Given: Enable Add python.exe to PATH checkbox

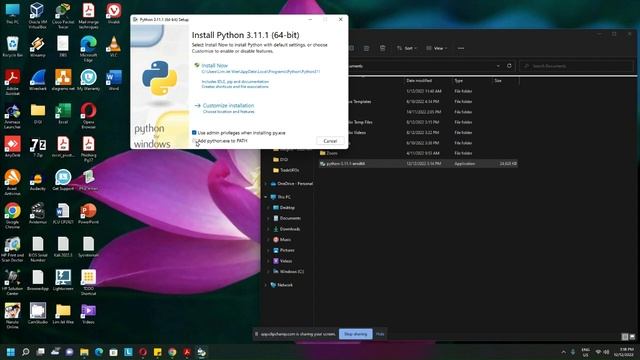Looking at the screenshot, I should 194,141.
